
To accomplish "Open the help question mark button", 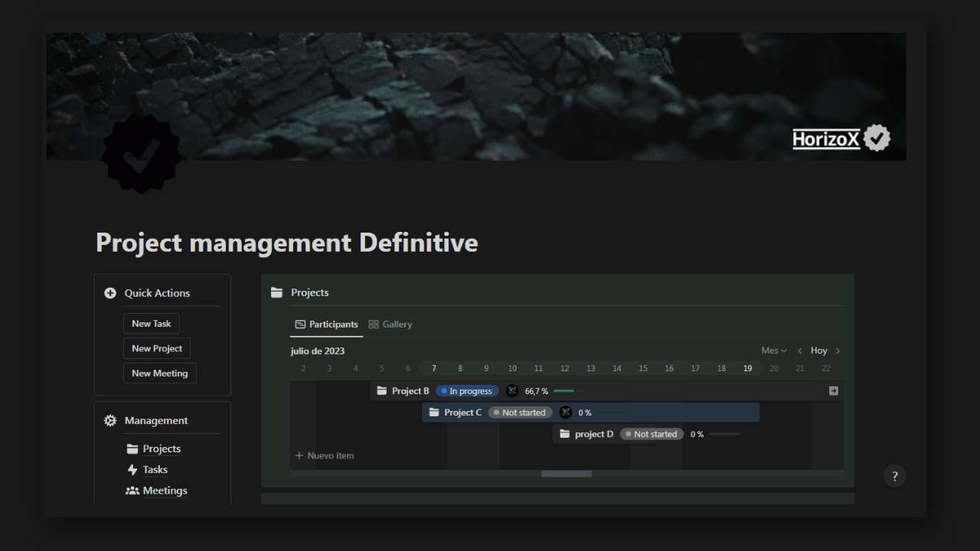I will [895, 476].
